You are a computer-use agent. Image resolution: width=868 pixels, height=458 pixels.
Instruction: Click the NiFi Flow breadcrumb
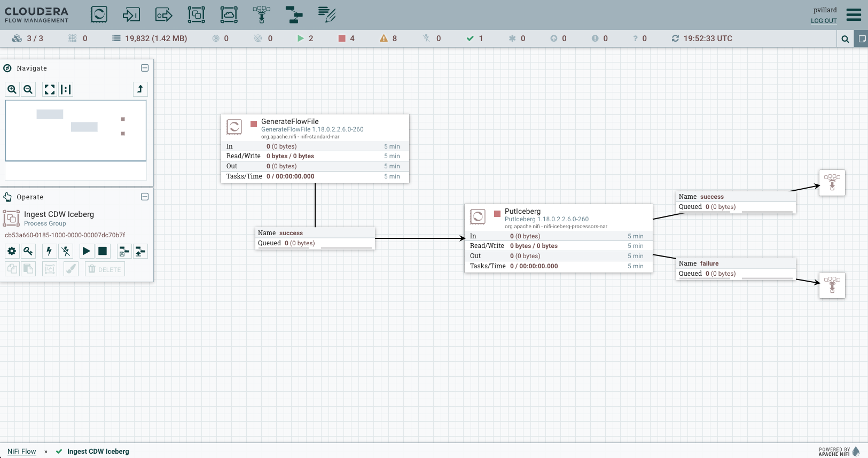pyautogui.click(x=22, y=451)
